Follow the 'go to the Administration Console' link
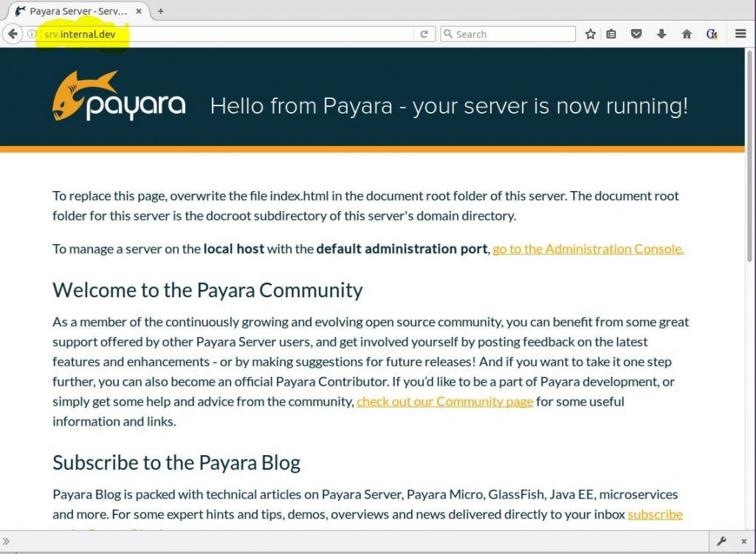This screenshot has width=756, height=554. pyautogui.click(x=588, y=249)
